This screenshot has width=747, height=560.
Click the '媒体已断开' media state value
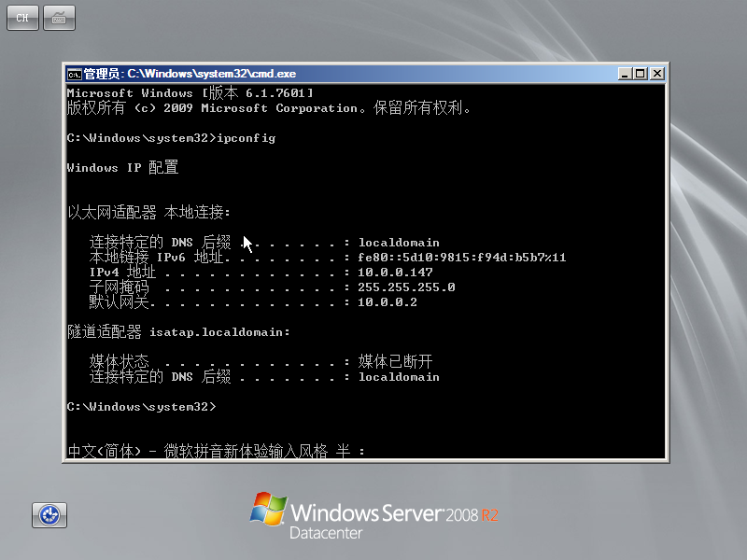coord(395,361)
